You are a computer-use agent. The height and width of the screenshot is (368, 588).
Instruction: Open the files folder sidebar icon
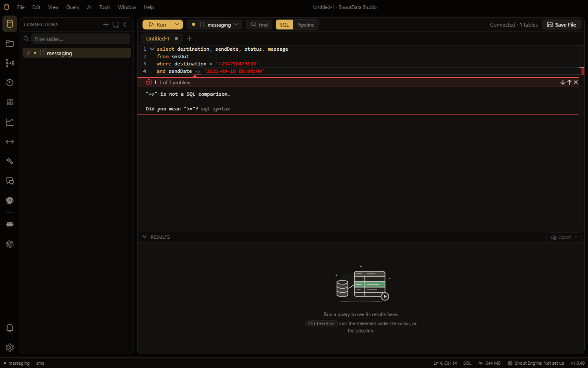click(x=10, y=43)
